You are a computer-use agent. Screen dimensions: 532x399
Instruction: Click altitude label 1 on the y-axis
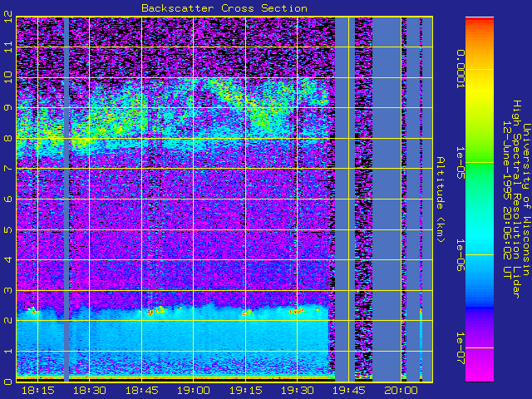[8, 351]
